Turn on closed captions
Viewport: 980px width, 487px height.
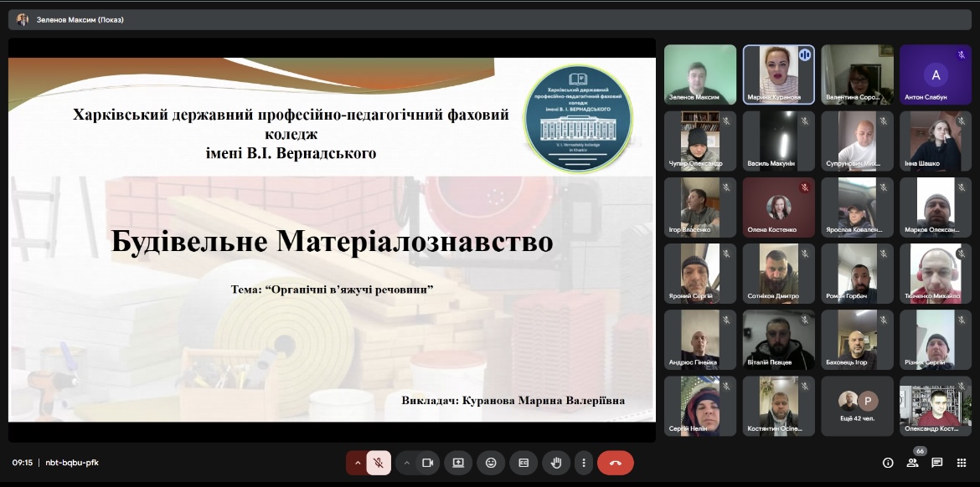[x=523, y=463]
